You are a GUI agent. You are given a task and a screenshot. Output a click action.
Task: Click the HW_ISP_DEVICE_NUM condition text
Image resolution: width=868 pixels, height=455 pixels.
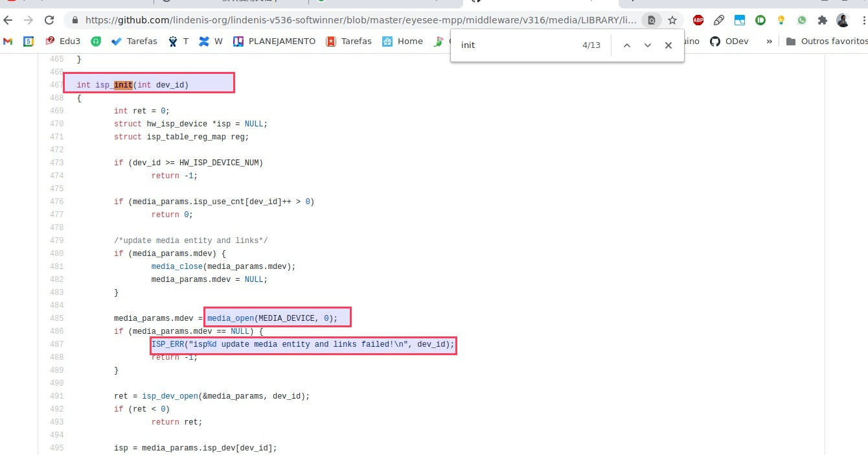pyautogui.click(x=188, y=163)
